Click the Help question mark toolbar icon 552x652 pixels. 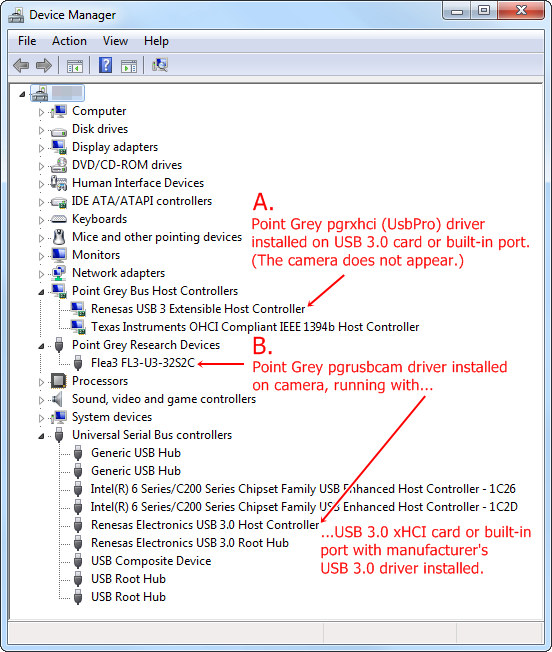(106, 65)
